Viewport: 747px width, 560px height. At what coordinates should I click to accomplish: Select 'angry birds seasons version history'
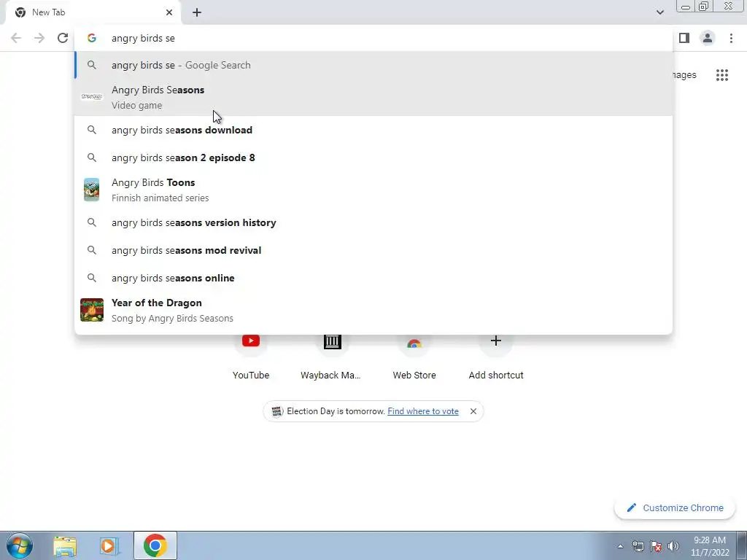373,222
